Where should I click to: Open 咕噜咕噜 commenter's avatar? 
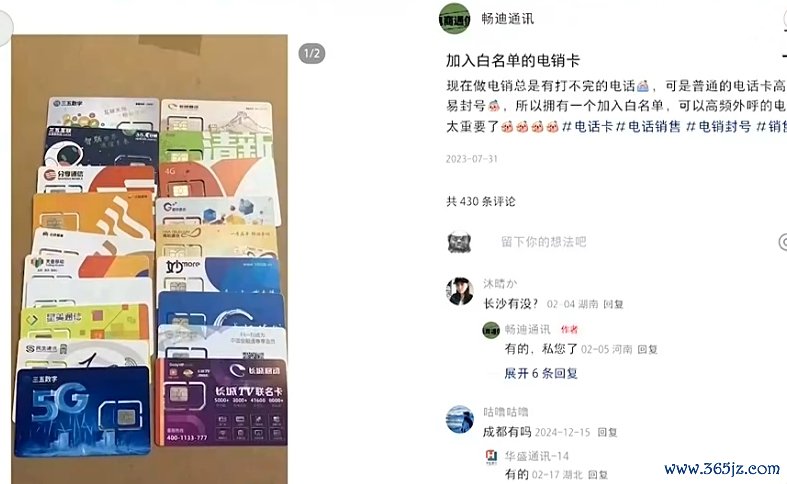[460, 419]
